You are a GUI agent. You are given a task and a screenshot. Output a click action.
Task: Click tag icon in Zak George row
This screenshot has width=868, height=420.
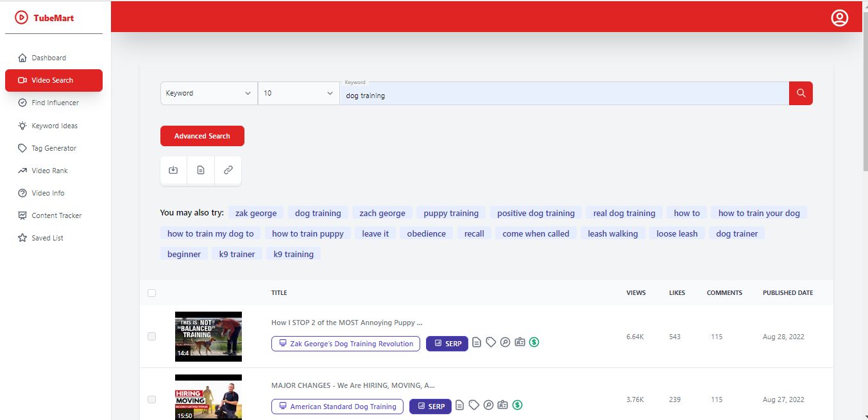coord(491,342)
